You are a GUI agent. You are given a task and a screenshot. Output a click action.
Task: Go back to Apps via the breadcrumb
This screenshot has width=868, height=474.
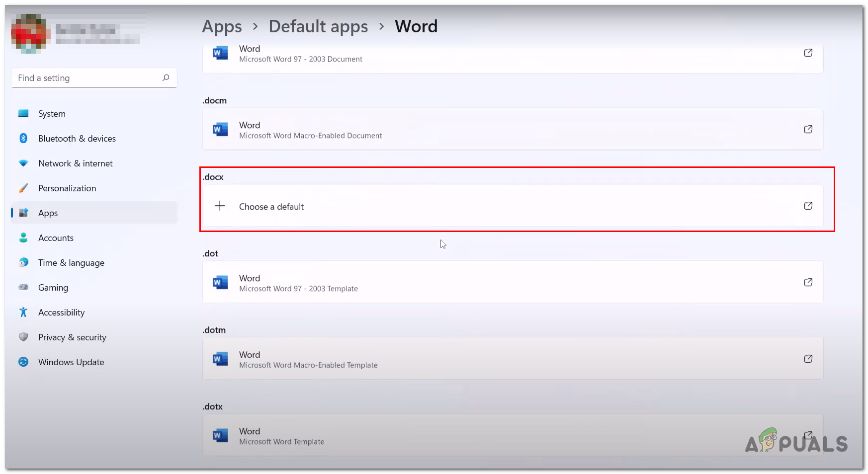[222, 26]
